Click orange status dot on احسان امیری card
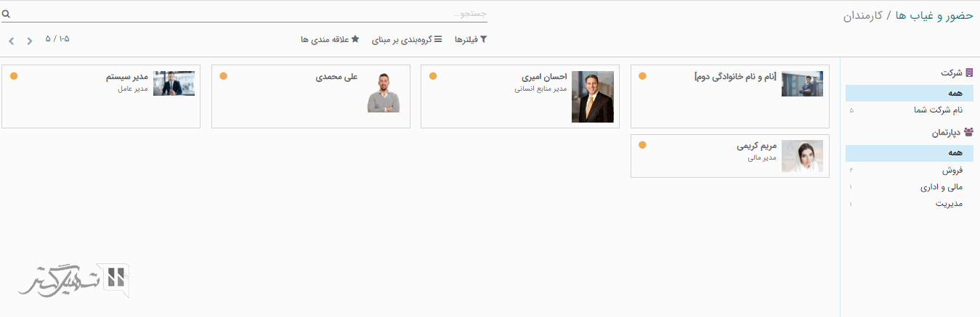 433,76
